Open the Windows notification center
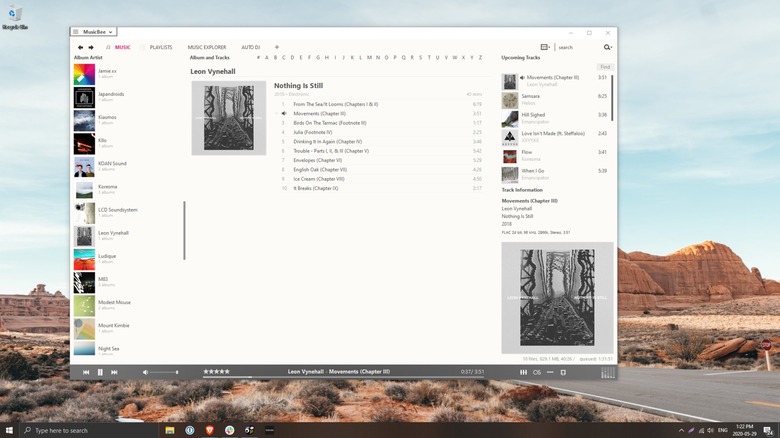This screenshot has height=438, width=780. [x=769, y=430]
